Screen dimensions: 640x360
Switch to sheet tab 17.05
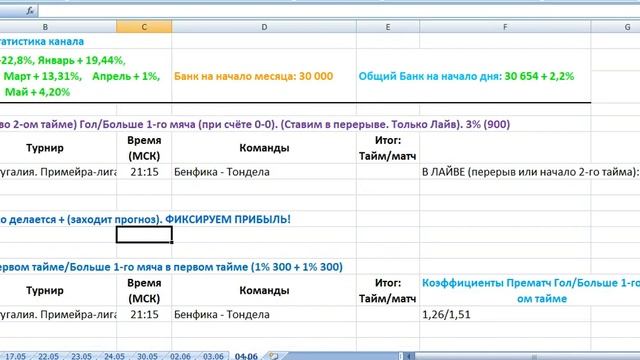pyautogui.click(x=15, y=356)
